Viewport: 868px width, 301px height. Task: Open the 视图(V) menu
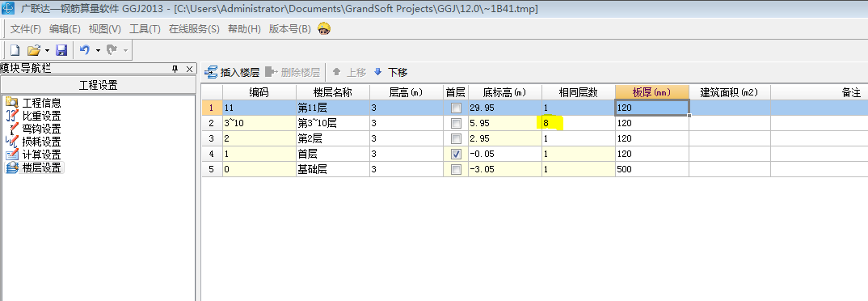tap(104, 29)
